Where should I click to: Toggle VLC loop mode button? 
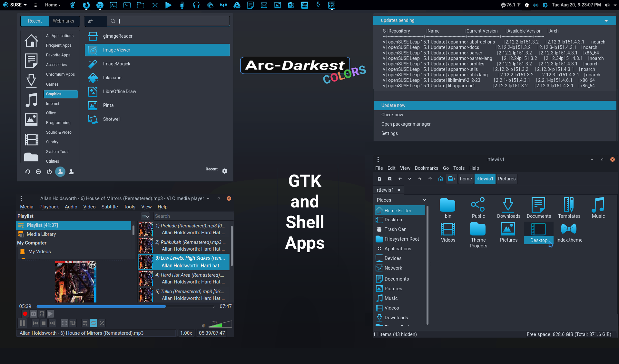pyautogui.click(x=93, y=323)
